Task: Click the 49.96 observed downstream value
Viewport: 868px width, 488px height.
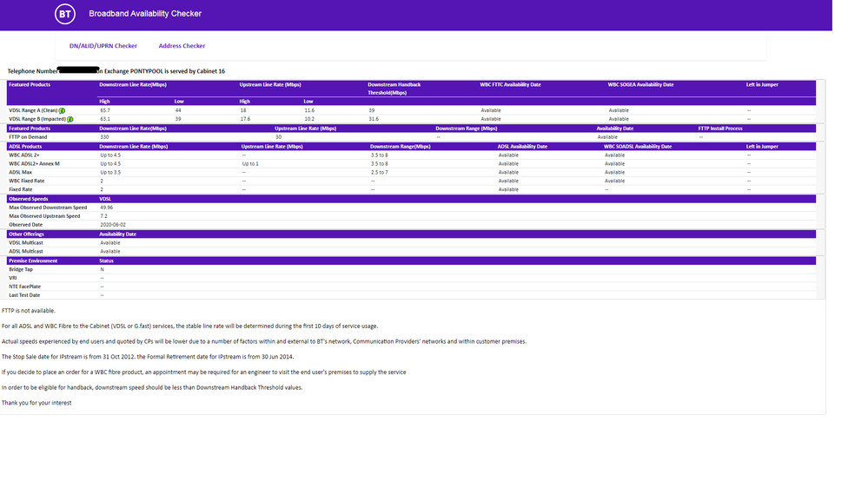Action: coord(106,208)
